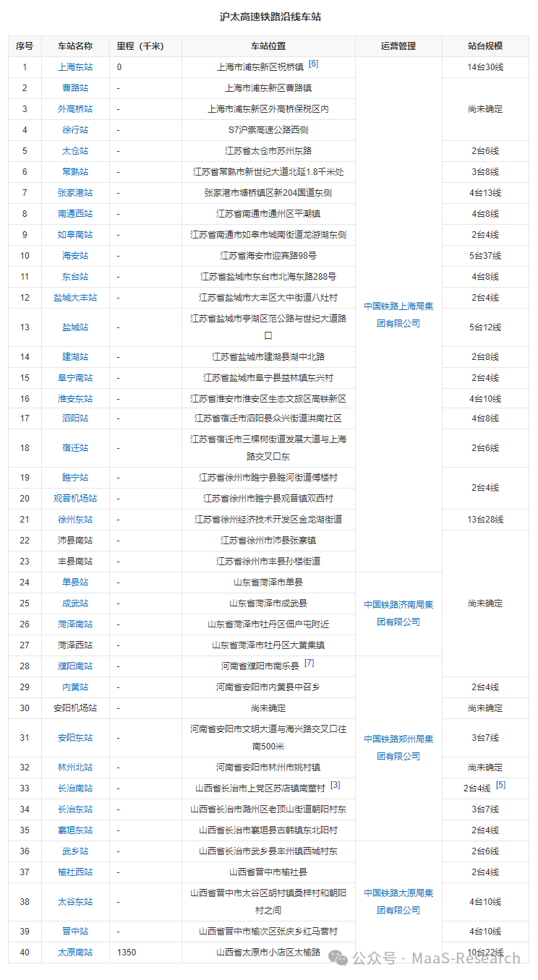The image size is (538, 980).
Task: Click the 张家港站 station link
Action: pos(75,193)
